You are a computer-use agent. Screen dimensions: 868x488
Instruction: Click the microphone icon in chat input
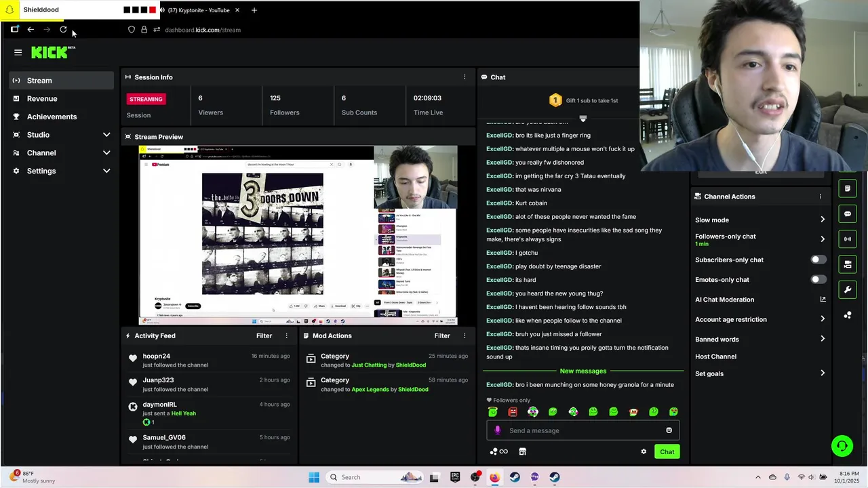(x=498, y=430)
